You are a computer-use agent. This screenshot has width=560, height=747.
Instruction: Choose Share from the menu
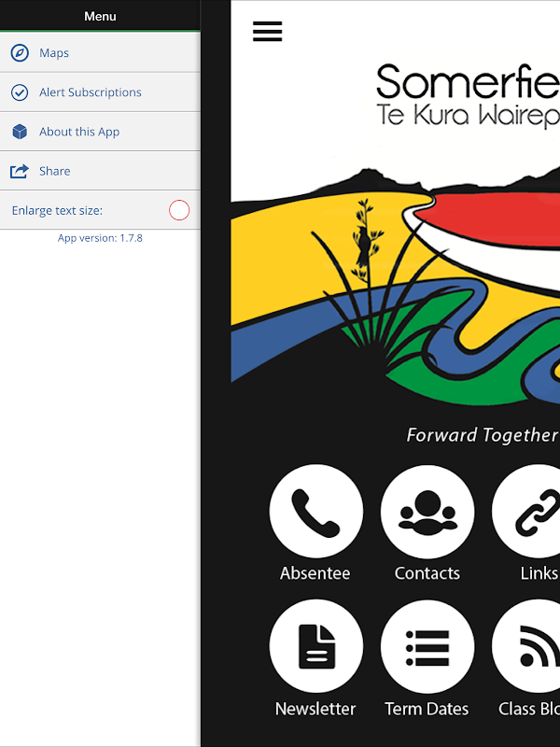pos(100,171)
